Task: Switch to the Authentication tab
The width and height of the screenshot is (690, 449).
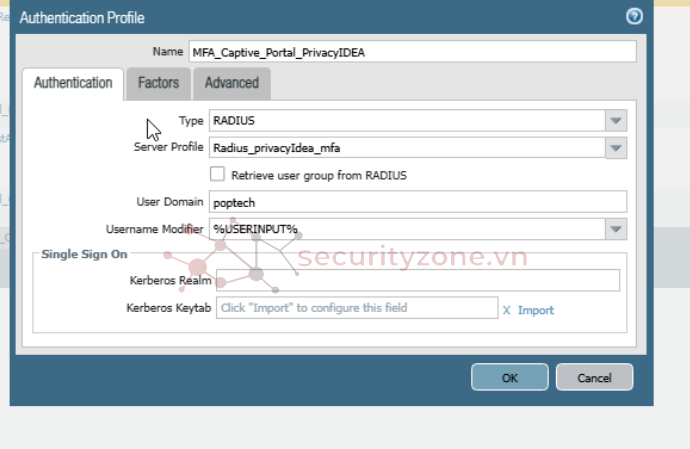Action: pos(73,84)
